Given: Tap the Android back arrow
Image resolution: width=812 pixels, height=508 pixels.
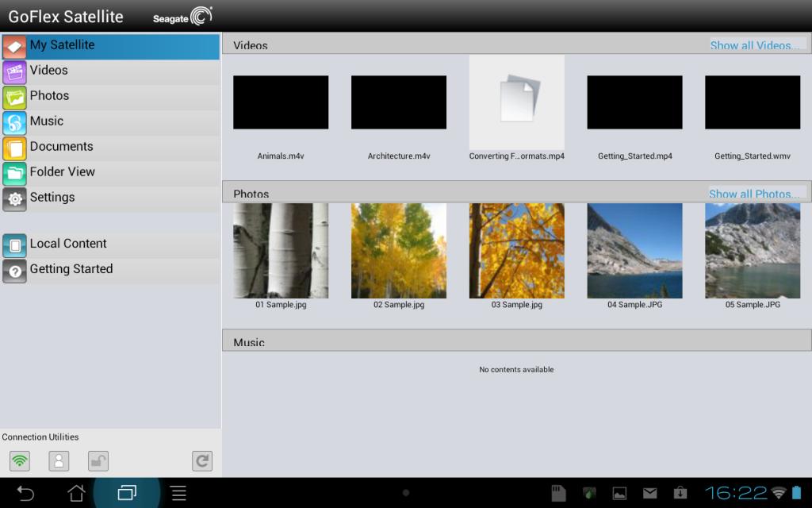Looking at the screenshot, I should [25, 492].
